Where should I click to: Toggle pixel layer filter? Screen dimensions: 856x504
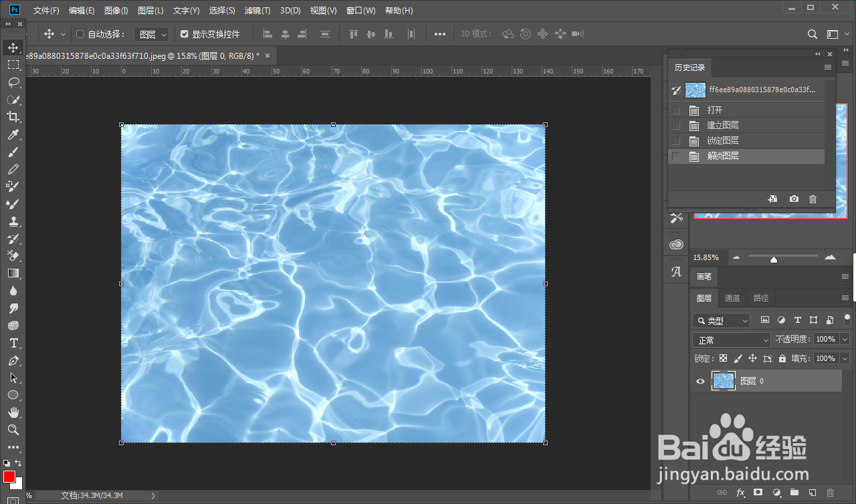765,320
